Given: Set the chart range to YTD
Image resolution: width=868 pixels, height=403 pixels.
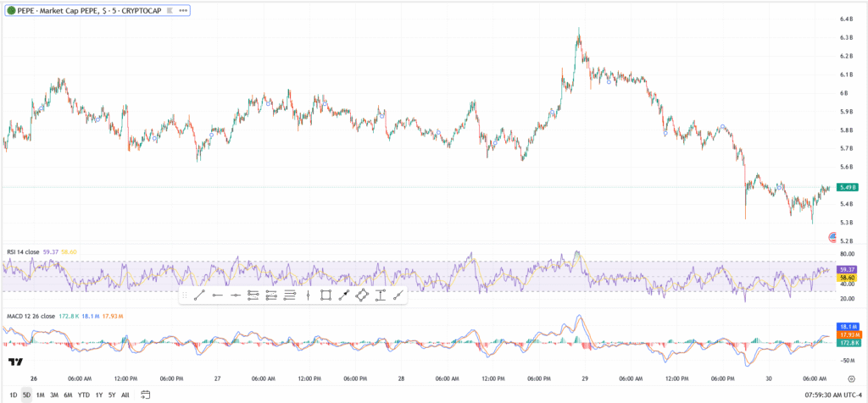Looking at the screenshot, I should (84, 395).
